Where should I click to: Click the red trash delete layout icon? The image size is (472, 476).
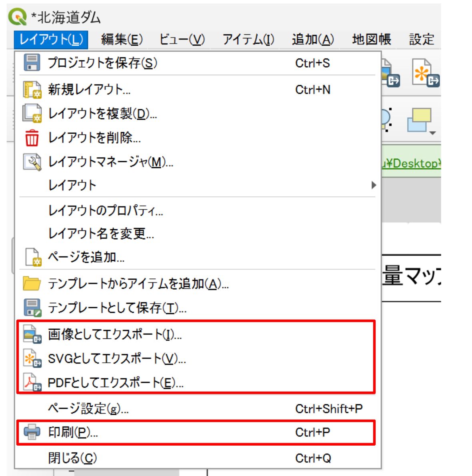(32, 138)
